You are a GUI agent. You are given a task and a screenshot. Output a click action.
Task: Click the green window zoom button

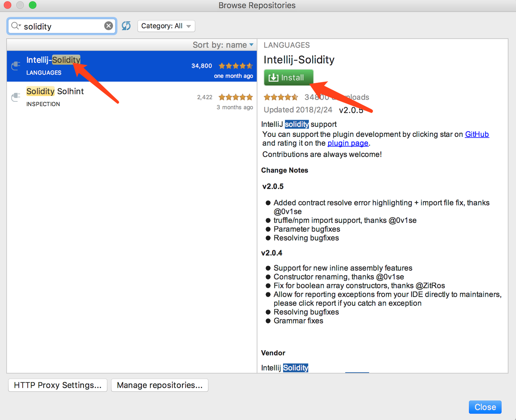[33, 5]
